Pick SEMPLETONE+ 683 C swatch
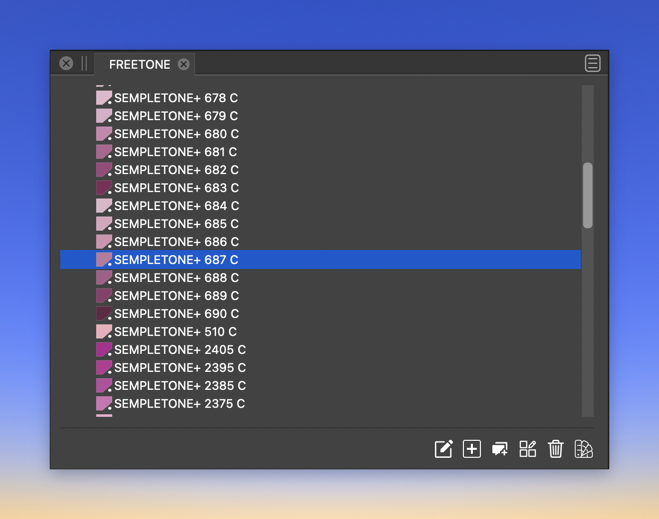This screenshot has height=519, width=659. (320, 188)
